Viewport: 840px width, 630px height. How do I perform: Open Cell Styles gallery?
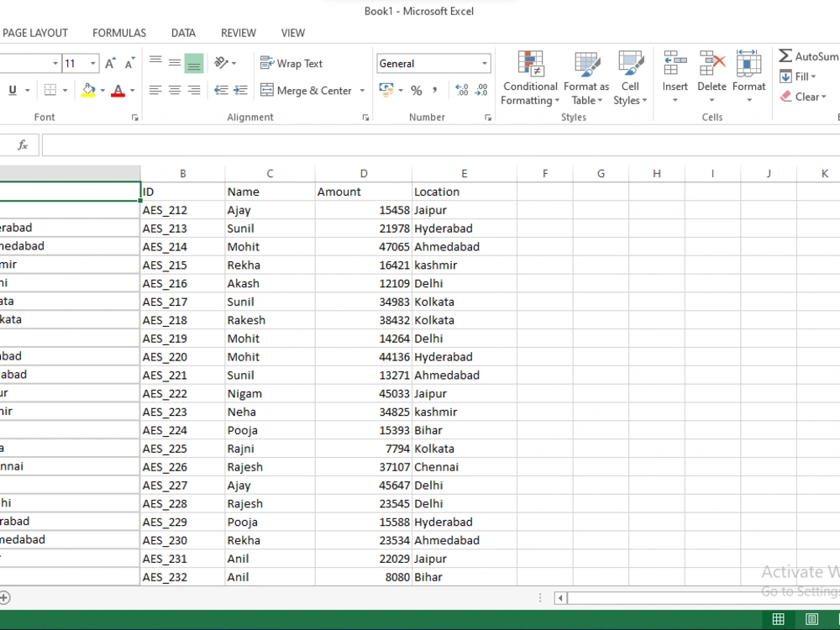(630, 77)
